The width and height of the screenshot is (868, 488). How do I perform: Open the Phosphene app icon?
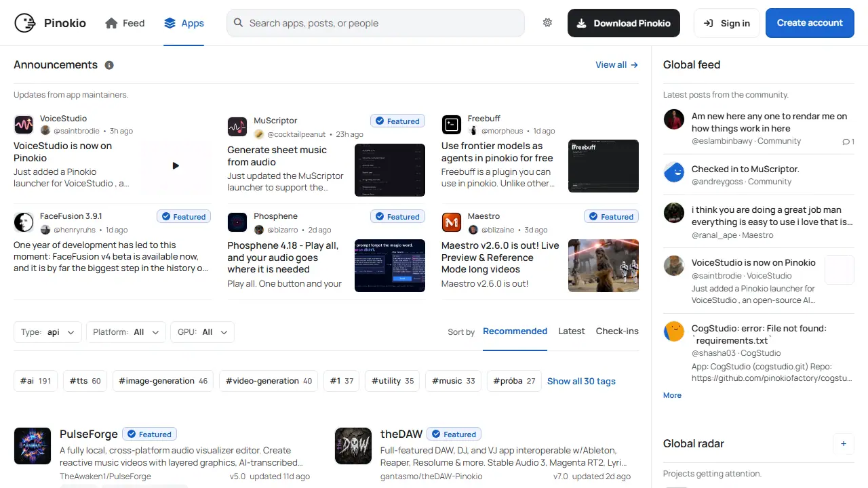(237, 222)
